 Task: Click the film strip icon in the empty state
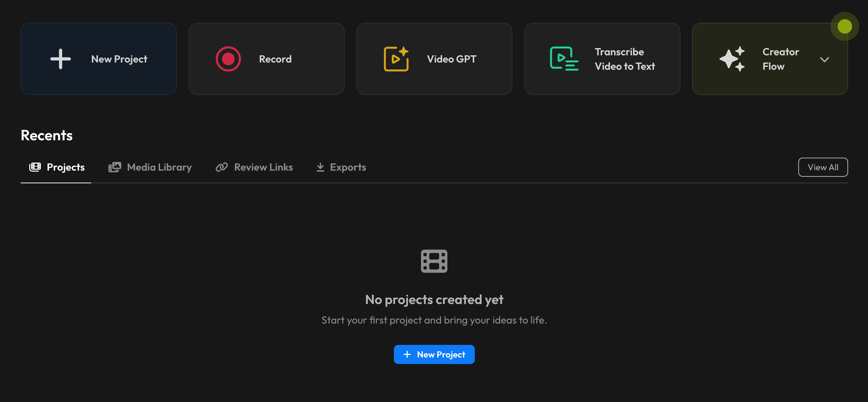[x=434, y=261]
